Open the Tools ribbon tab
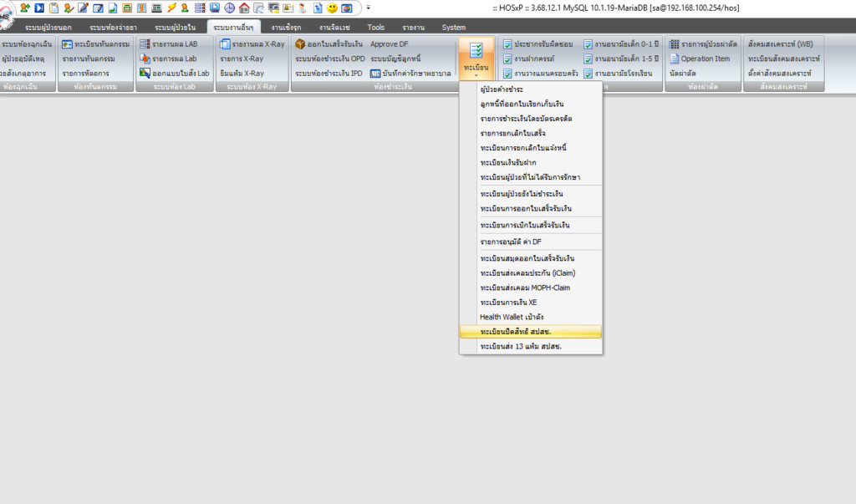 376,28
